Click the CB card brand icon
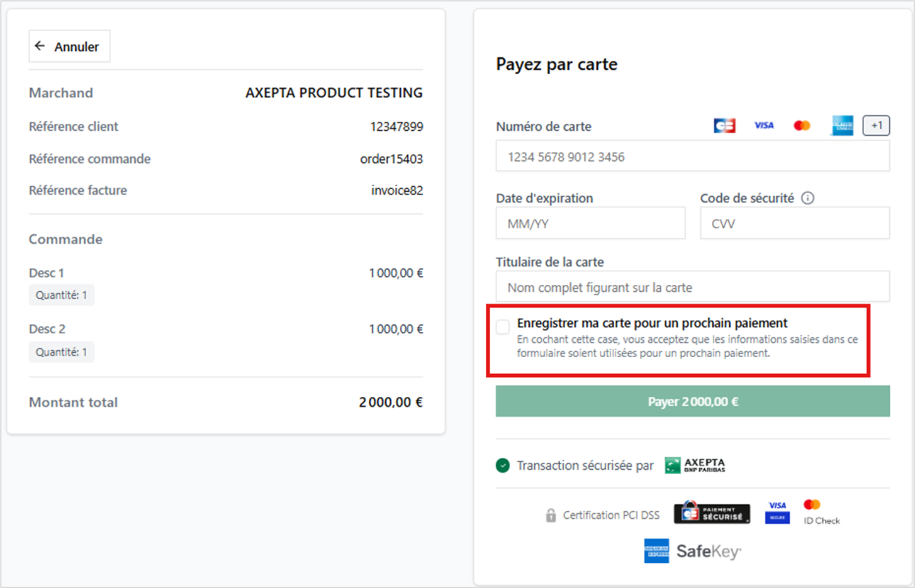 [724, 126]
